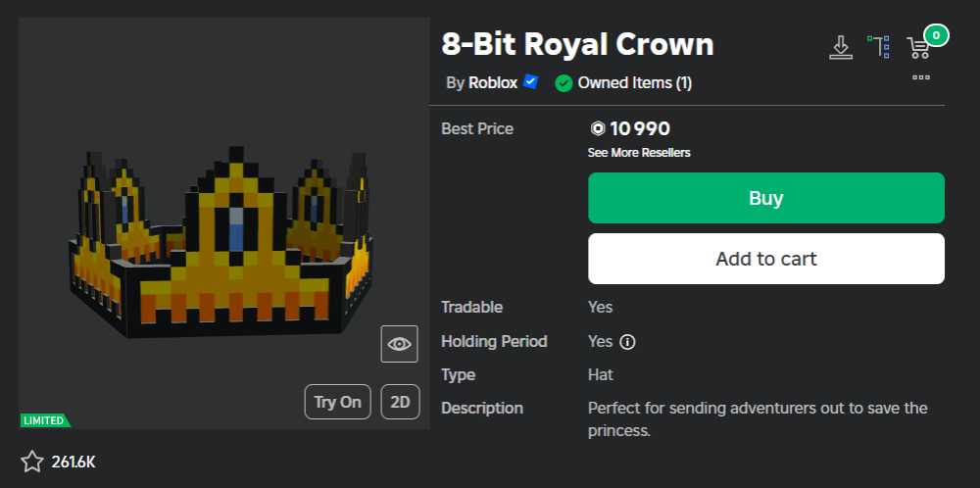Open the Roblox creator profile link
Image resolution: width=980 pixels, height=488 pixels.
(492, 83)
